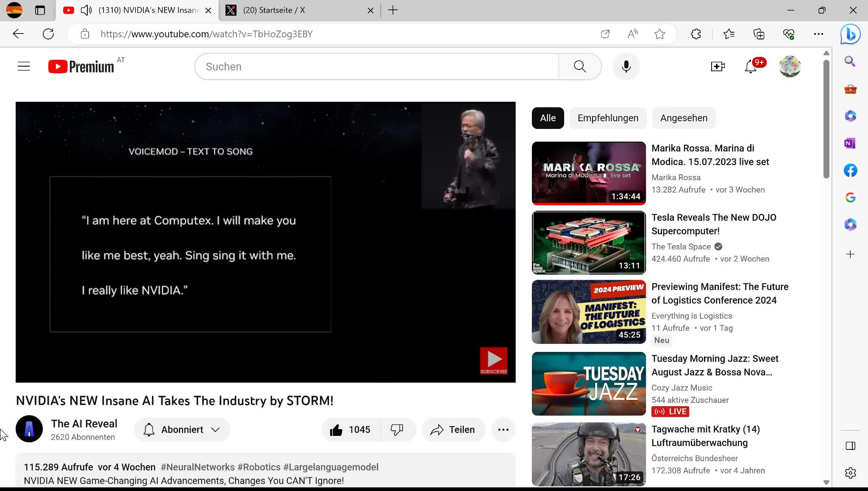Select the Empfehlungen filter chip

click(608, 118)
